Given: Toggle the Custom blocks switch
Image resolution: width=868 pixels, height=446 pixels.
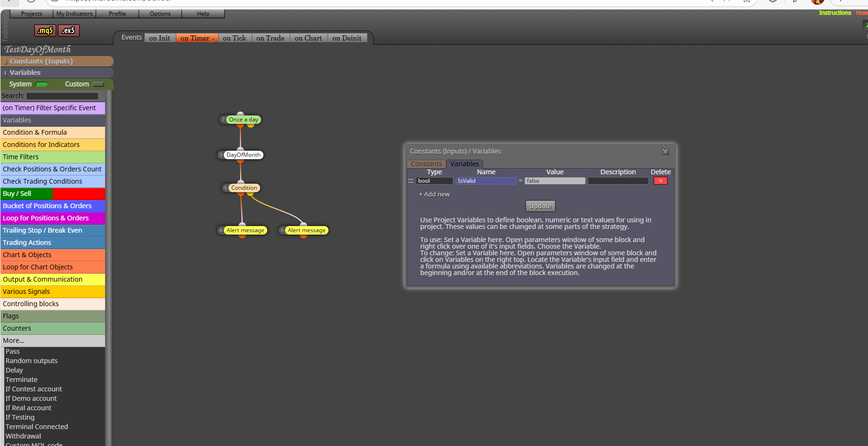Looking at the screenshot, I should tap(98, 84).
